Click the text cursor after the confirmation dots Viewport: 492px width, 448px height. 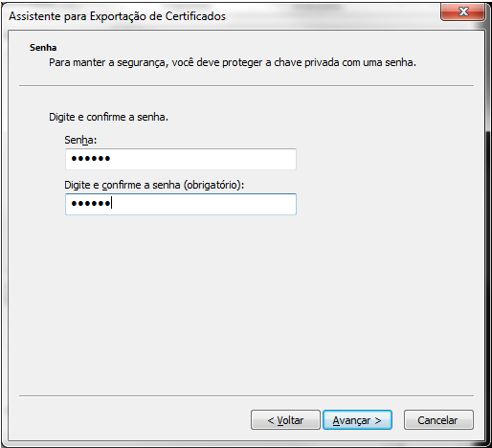click(111, 203)
